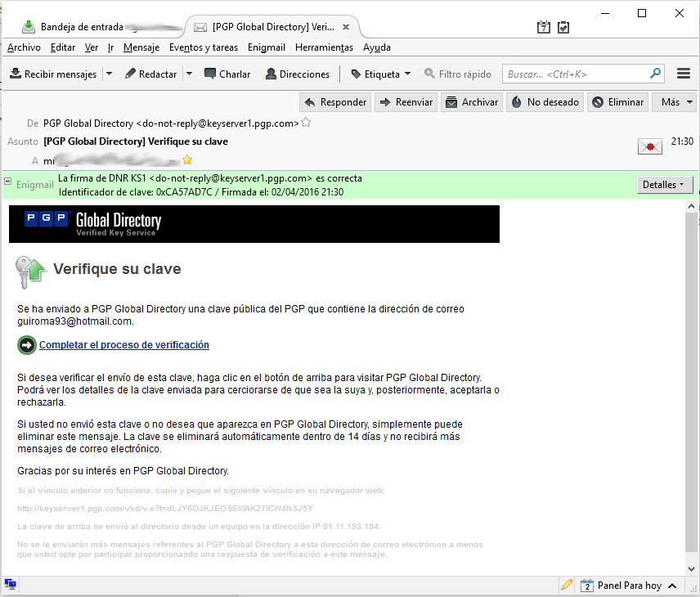This screenshot has width=700, height=597.
Task: Open the Ir menu
Action: tap(110, 47)
